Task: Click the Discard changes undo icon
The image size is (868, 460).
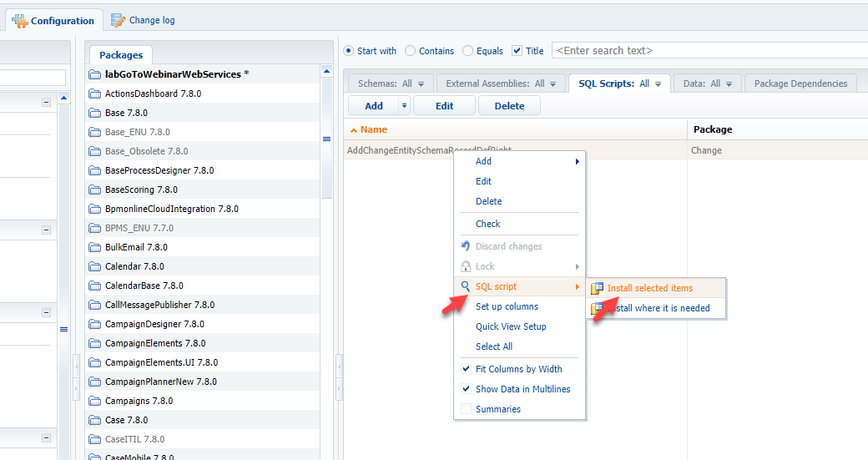Action: 466,245
